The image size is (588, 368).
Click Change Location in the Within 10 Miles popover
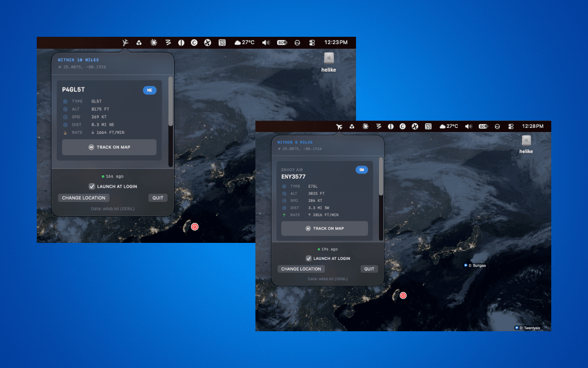[84, 198]
